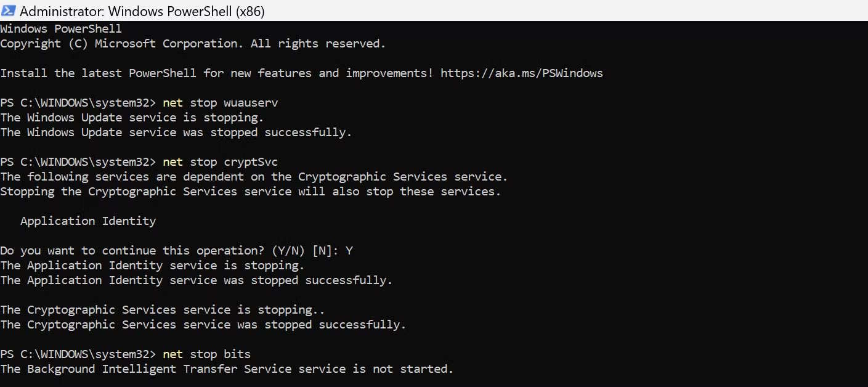Open the window menu via the PowerShell logo
Image resolution: width=868 pixels, height=387 pixels.
coord(9,10)
